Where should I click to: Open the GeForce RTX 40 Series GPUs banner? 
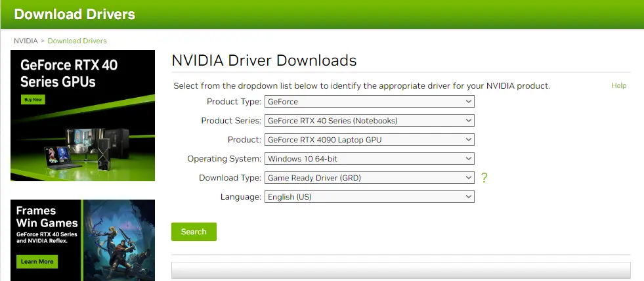(83, 116)
